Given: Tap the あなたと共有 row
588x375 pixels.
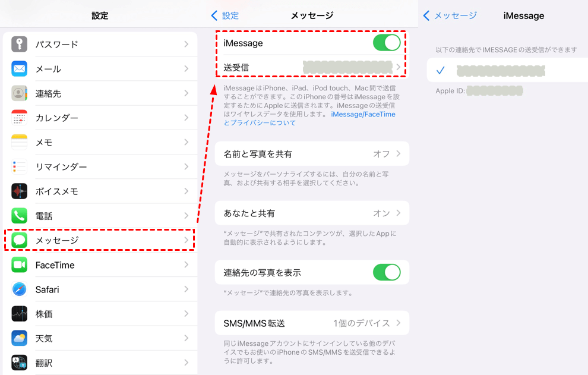Looking at the screenshot, I should [x=311, y=213].
